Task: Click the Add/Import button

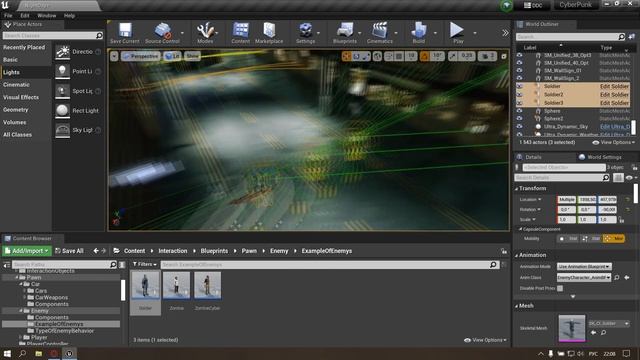Action: 27,251
